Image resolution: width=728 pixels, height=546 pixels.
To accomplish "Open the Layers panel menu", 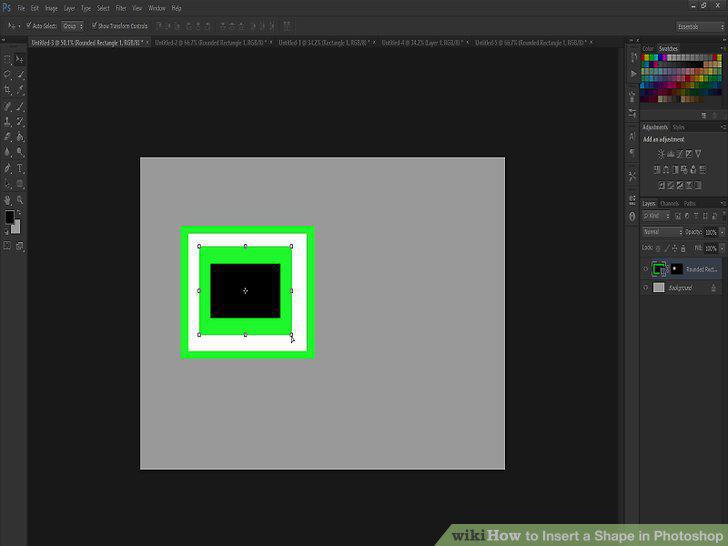I will point(723,203).
